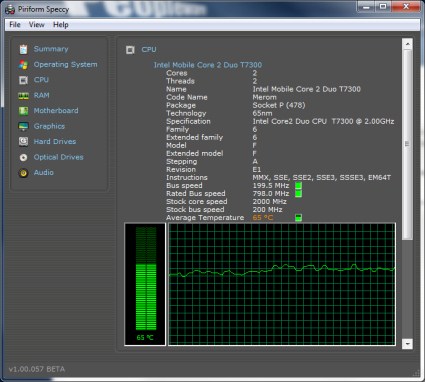Image resolution: width=425 pixels, height=382 pixels.
Task: Click the Stock core speed value 2000 MHz
Action: 269,202
